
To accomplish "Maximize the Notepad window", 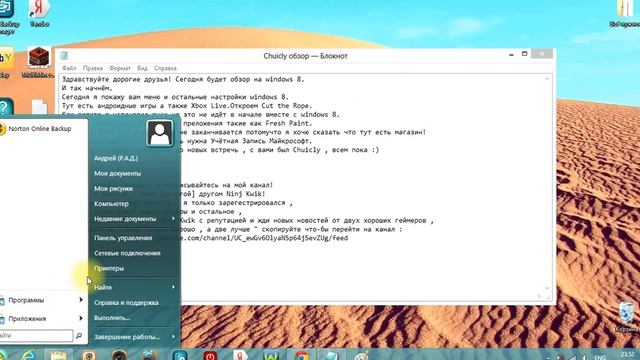I will (x=524, y=54).
